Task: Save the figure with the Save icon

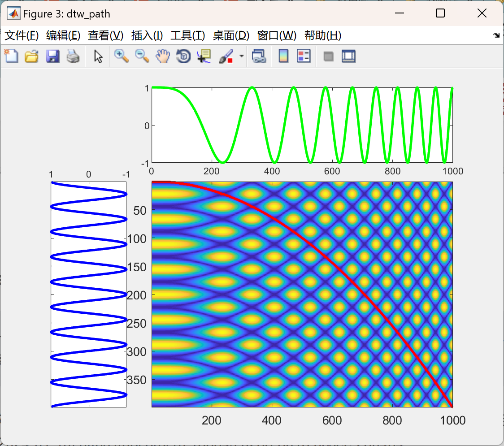Action: point(52,56)
